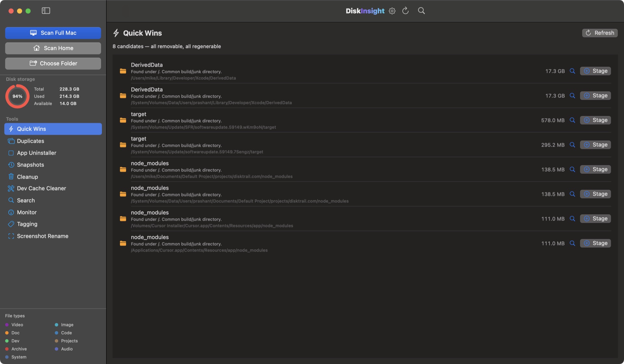This screenshot has width=624, height=364.
Task: Stage Cursor Installer node_modules
Action: pyautogui.click(x=595, y=219)
